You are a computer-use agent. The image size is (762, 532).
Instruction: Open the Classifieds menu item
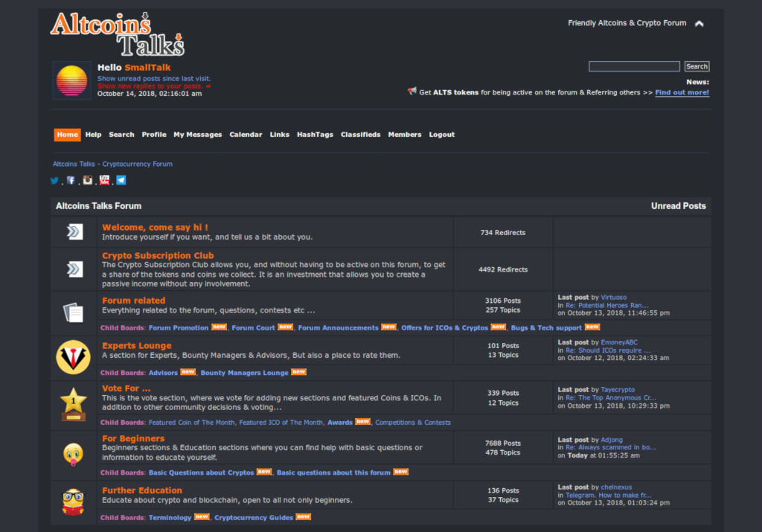coord(361,135)
